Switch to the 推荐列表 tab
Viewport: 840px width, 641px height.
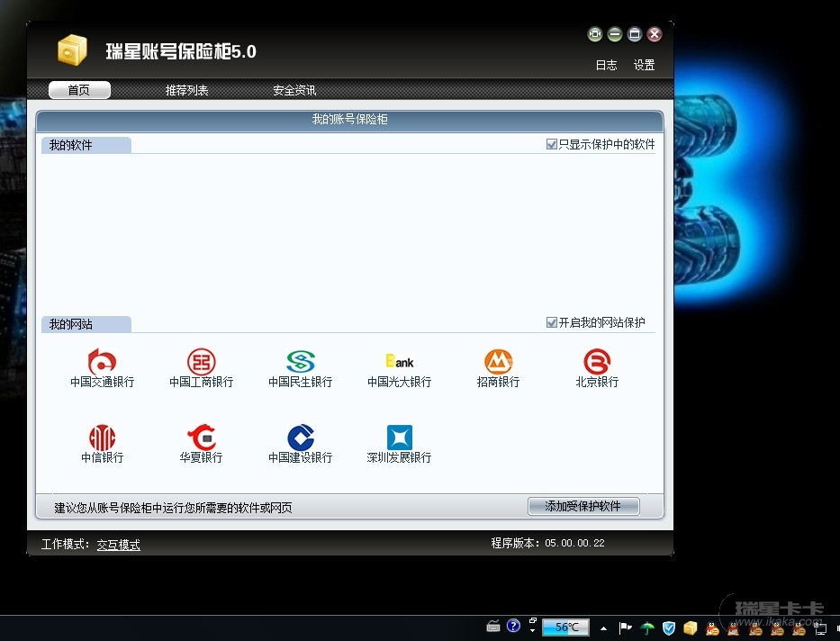tap(186, 90)
